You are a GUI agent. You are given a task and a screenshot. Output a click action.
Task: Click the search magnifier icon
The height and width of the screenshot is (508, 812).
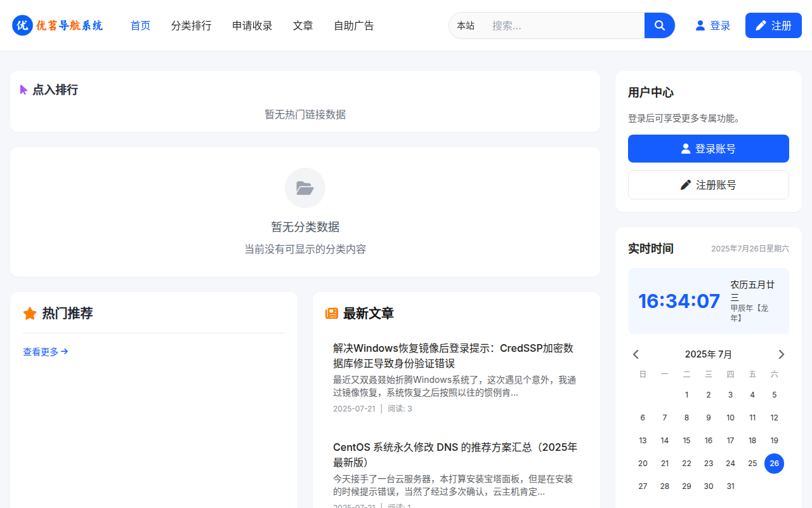(x=659, y=25)
